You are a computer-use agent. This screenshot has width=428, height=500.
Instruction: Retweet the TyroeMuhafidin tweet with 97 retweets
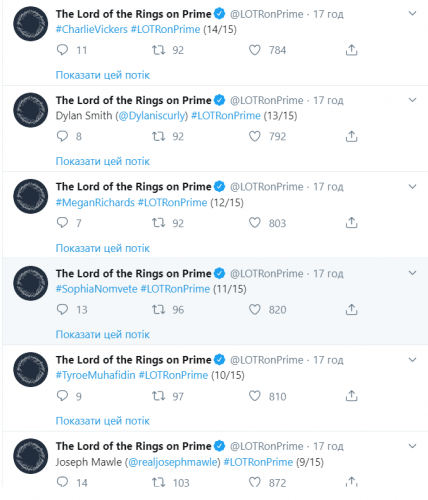coord(158,396)
